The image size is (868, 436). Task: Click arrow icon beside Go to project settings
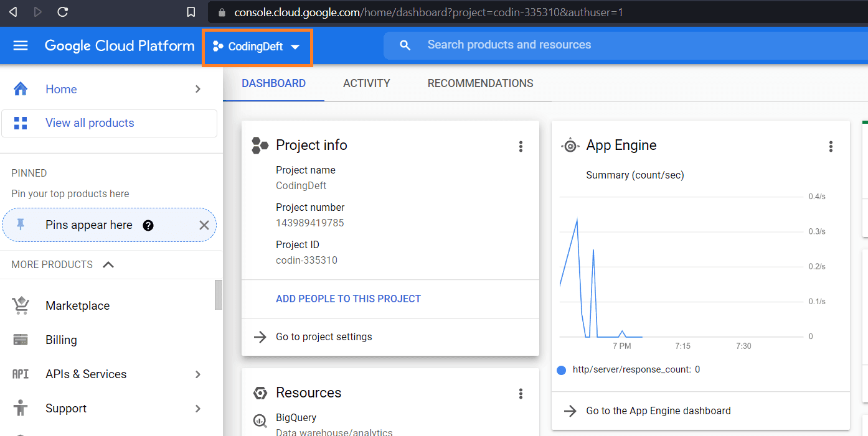[260, 336]
